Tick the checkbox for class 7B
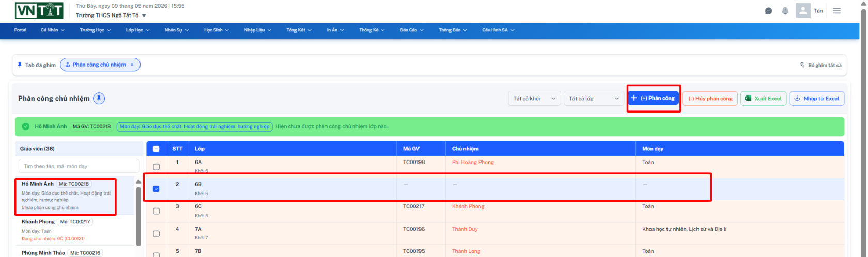868x257 pixels. tap(157, 254)
